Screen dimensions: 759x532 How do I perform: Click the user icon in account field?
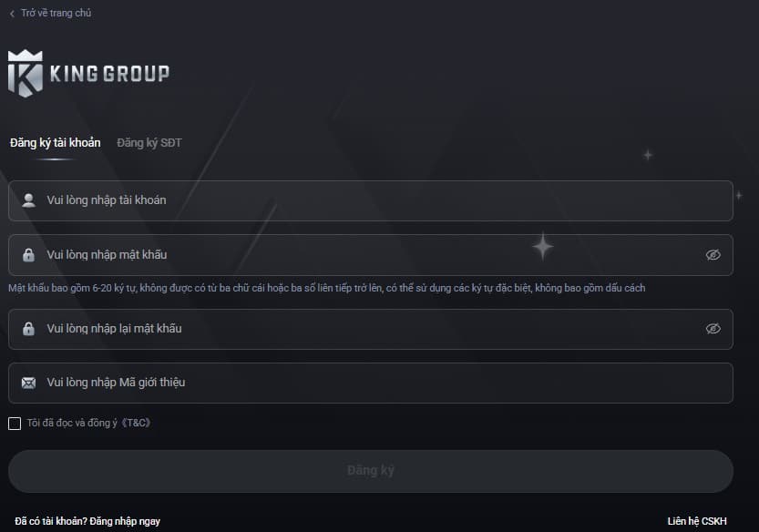click(28, 200)
